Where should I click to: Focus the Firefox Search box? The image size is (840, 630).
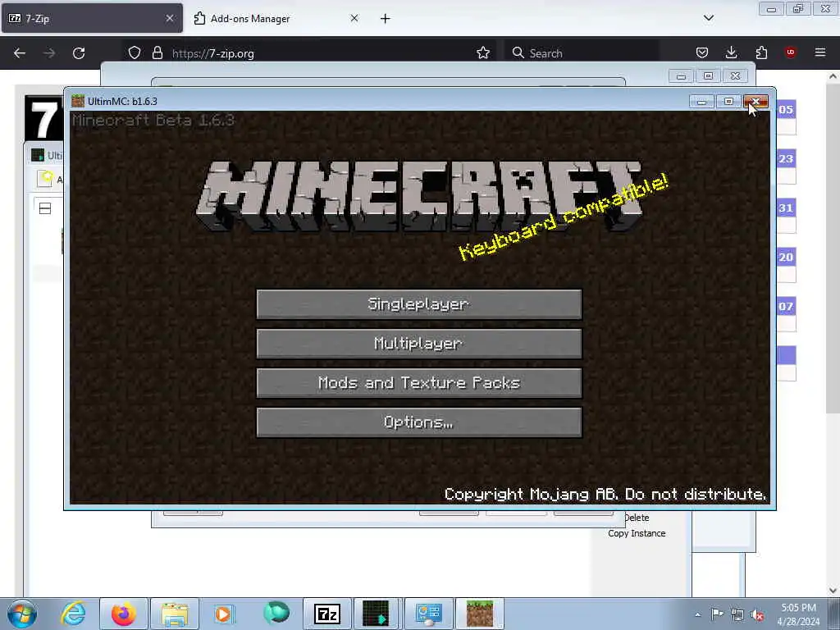(x=582, y=53)
